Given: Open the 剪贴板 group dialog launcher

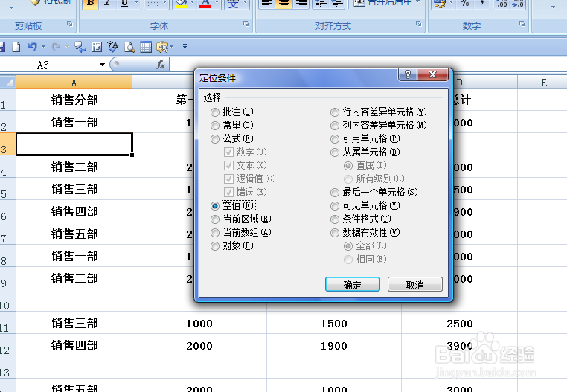Looking at the screenshot, I should click(x=70, y=25).
